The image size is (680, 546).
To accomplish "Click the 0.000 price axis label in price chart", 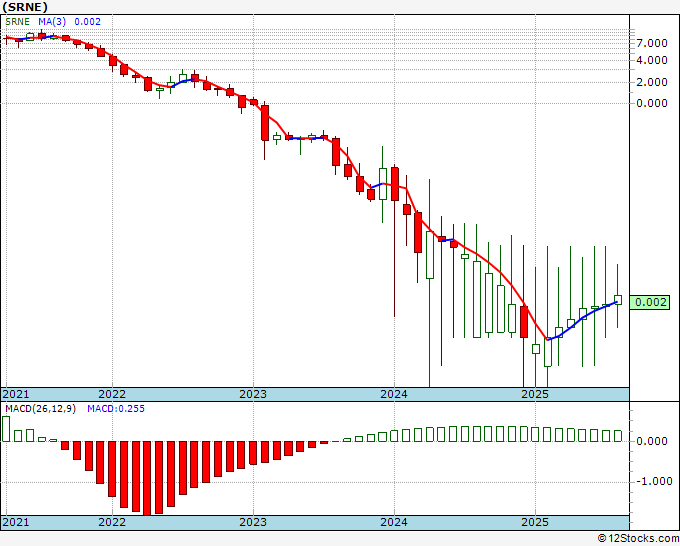I will click(x=652, y=103).
